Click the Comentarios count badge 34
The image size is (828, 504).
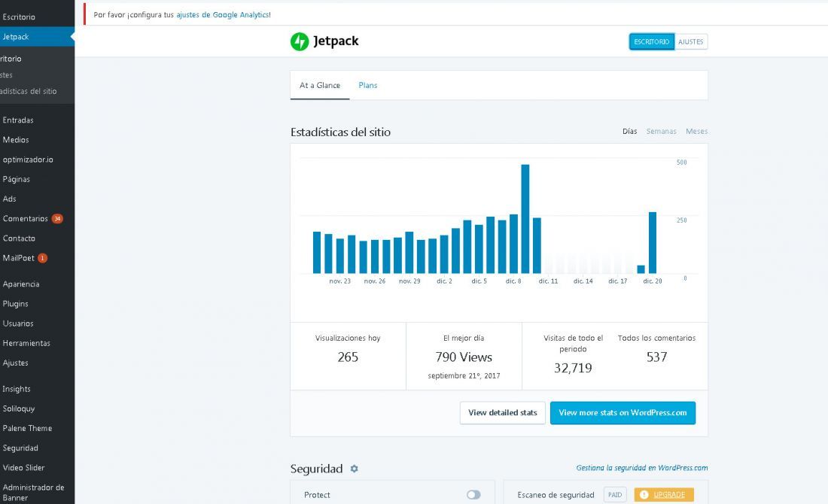coord(57,218)
